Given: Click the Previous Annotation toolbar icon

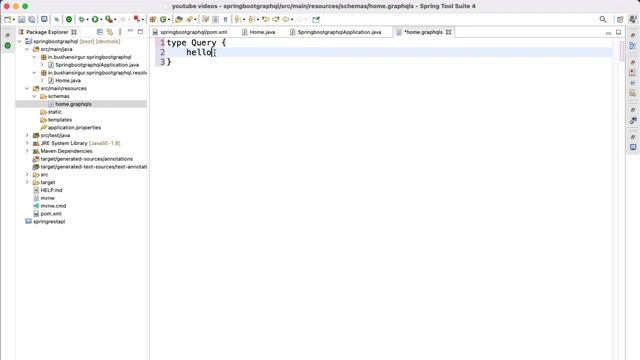Looking at the screenshot, I should [251, 19].
